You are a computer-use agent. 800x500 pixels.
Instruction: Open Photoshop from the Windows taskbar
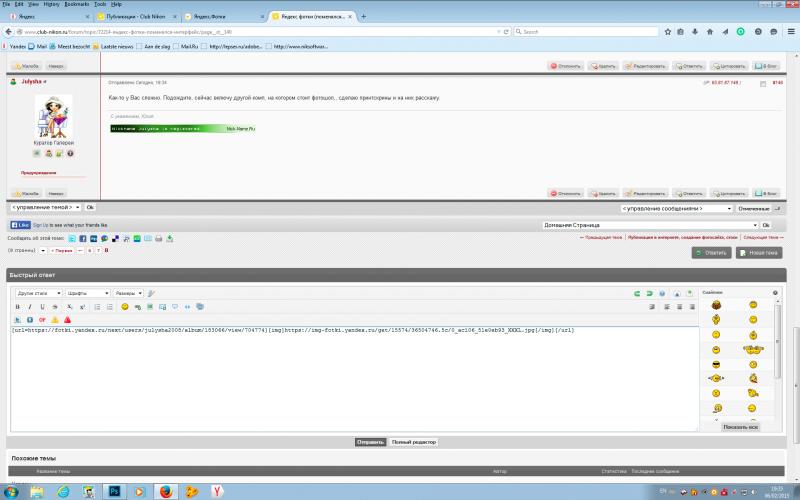coord(114,491)
